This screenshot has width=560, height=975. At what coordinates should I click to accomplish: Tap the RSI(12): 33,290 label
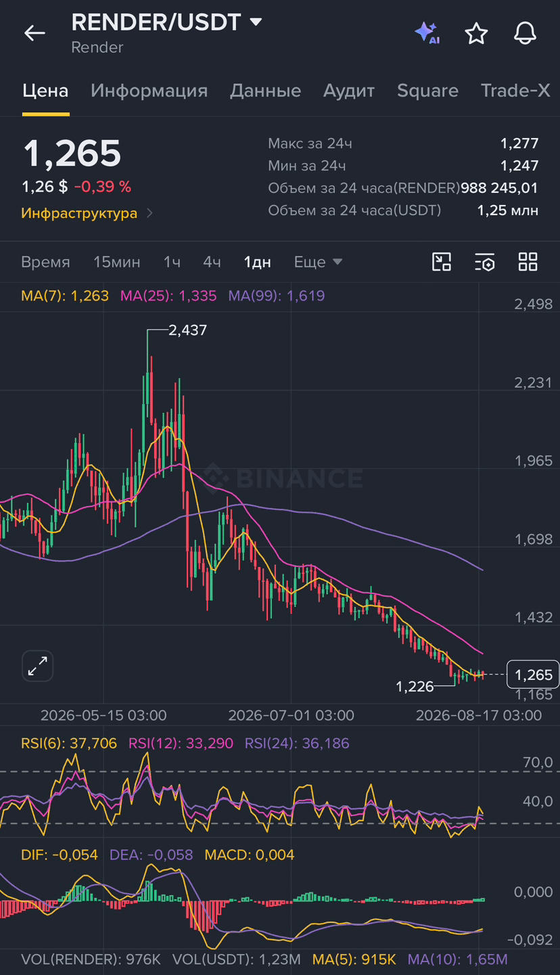[x=181, y=744]
